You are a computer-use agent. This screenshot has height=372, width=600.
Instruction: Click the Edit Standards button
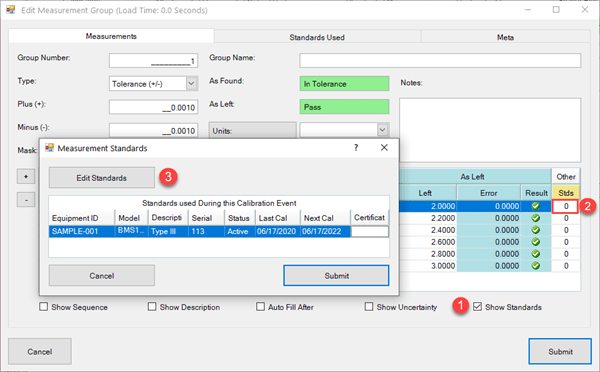click(101, 178)
